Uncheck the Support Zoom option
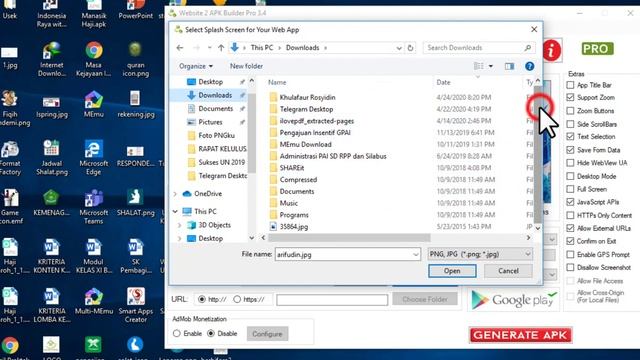Image resolution: width=640 pixels, height=360 pixels. pyautogui.click(x=570, y=98)
